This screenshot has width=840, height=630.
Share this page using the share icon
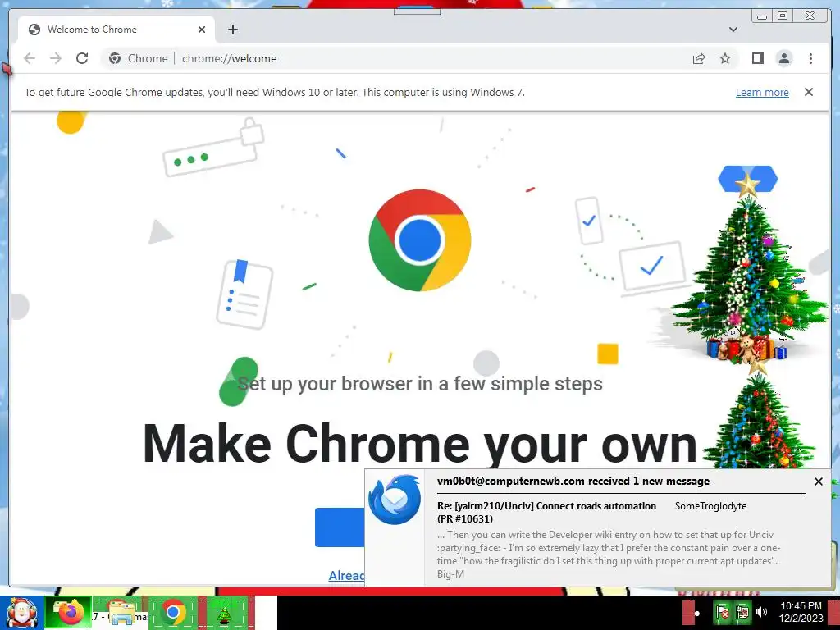[x=699, y=58]
